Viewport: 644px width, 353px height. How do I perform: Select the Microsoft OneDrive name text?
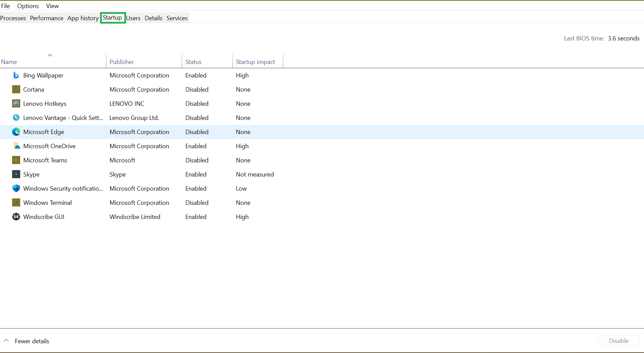click(49, 146)
